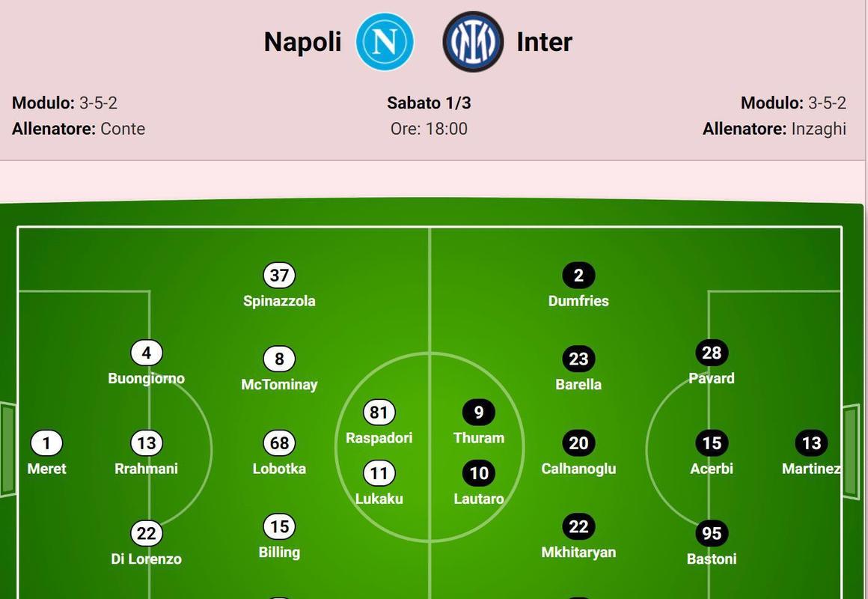Click Thuram's number 9 marker
Screen dimensions: 868x599
(479, 413)
